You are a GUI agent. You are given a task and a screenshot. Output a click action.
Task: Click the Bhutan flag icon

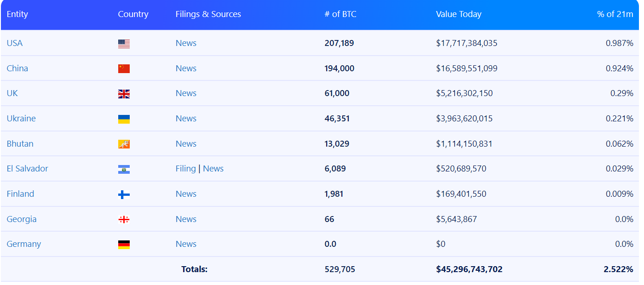point(124,144)
